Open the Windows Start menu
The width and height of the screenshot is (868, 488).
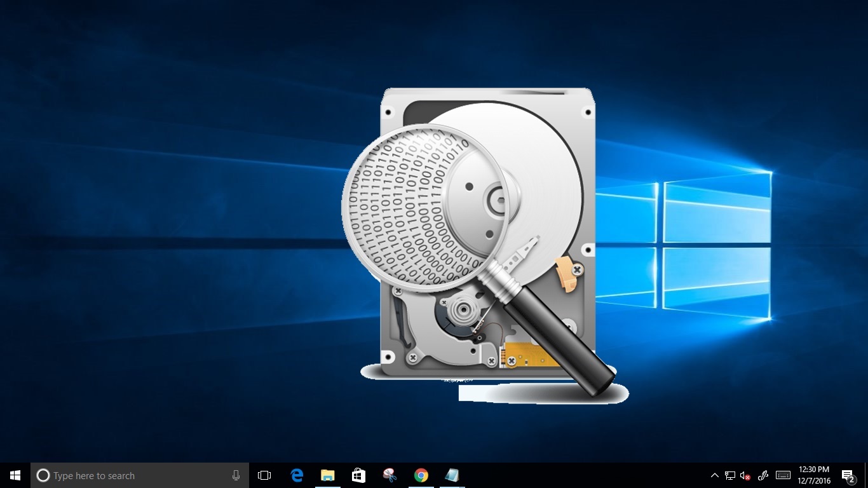tap(15, 475)
